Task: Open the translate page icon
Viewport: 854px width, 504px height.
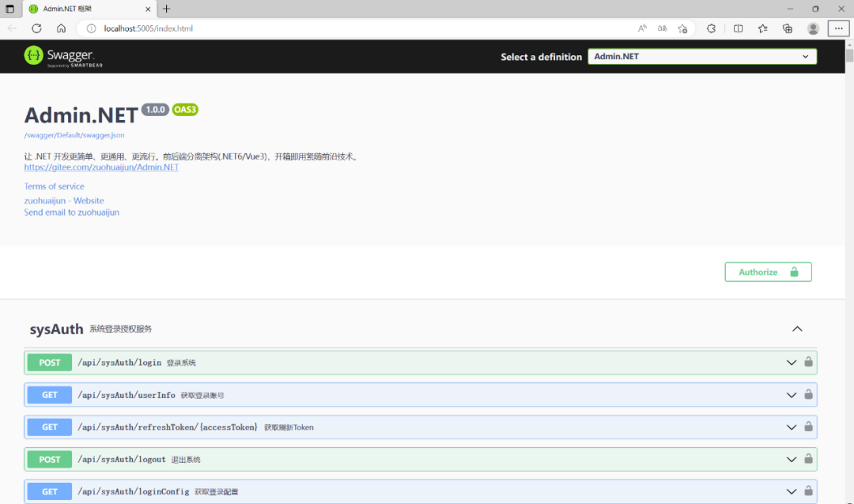Action: 663,28
